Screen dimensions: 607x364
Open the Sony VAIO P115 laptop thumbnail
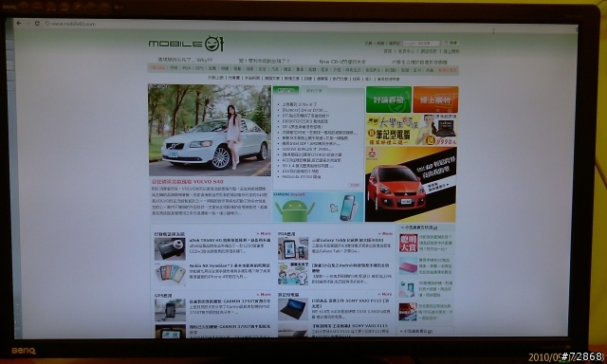293,309
